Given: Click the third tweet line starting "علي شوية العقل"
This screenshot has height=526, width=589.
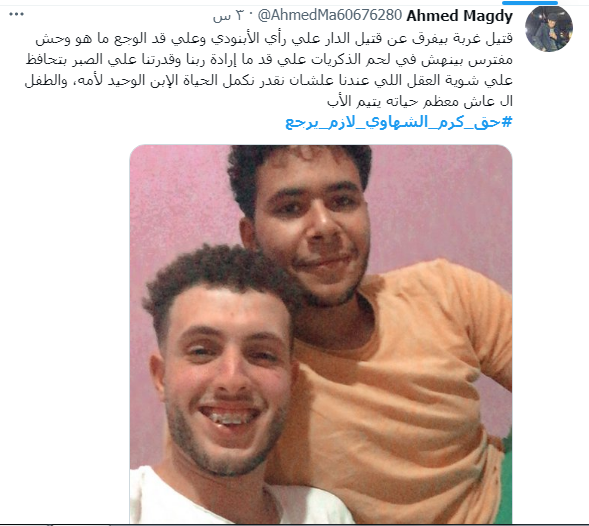Looking at the screenshot, I should pos(269,80).
